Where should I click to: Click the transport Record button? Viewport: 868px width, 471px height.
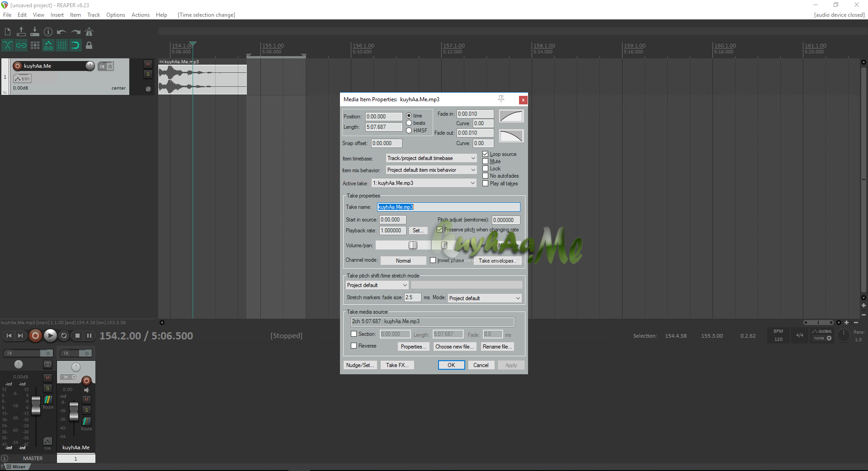pos(35,335)
